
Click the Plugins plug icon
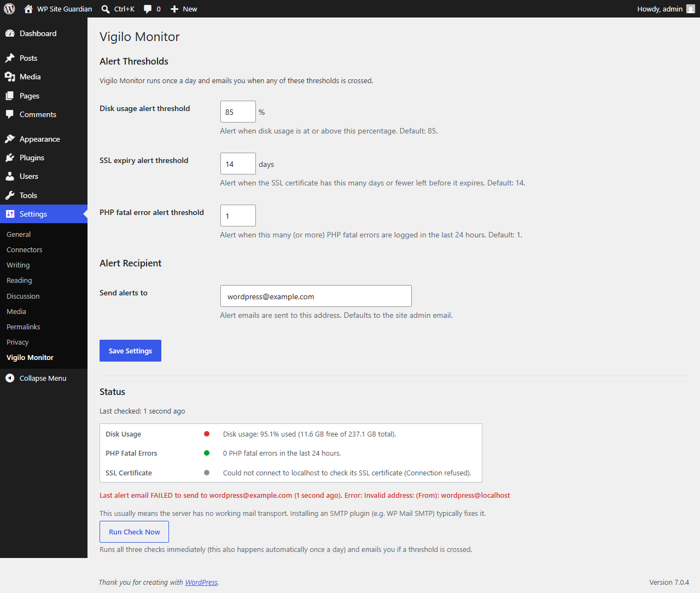10,158
